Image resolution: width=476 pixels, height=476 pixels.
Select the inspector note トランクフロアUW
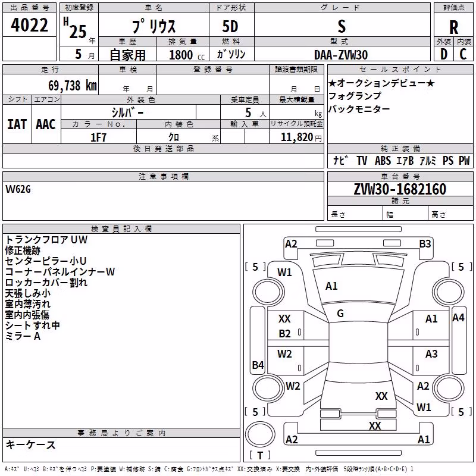(x=46, y=240)
